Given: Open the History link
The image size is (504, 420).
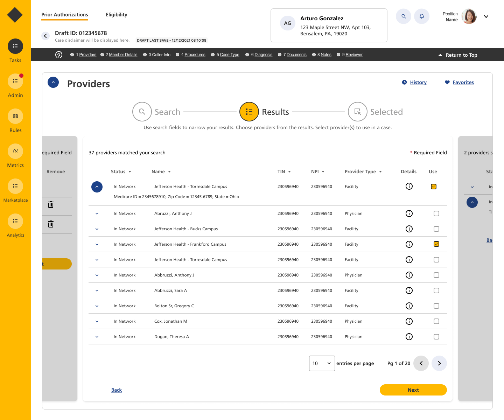Looking at the screenshot, I should (418, 83).
